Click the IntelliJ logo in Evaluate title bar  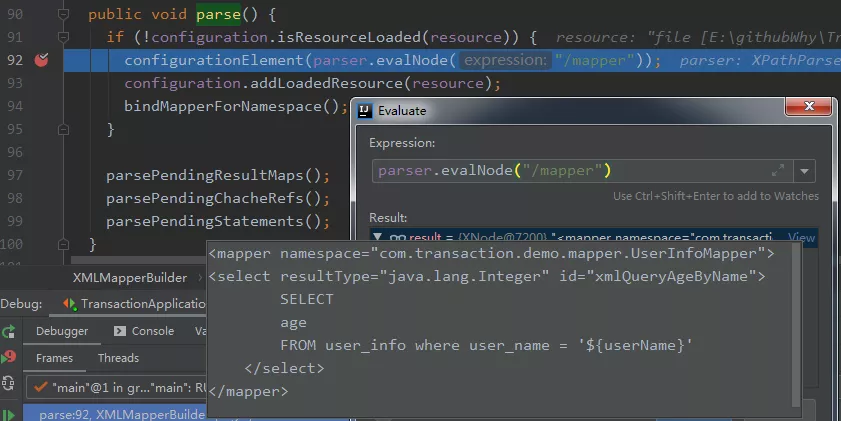coord(365,111)
